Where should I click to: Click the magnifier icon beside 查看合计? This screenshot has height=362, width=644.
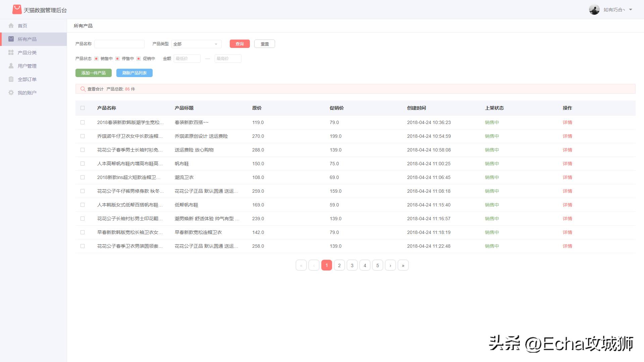point(83,89)
